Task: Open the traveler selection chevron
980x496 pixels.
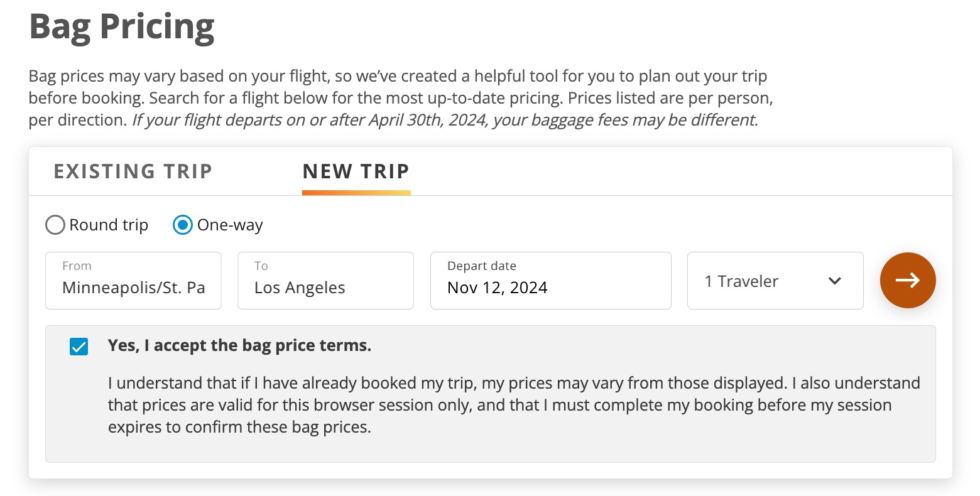Action: 836,281
